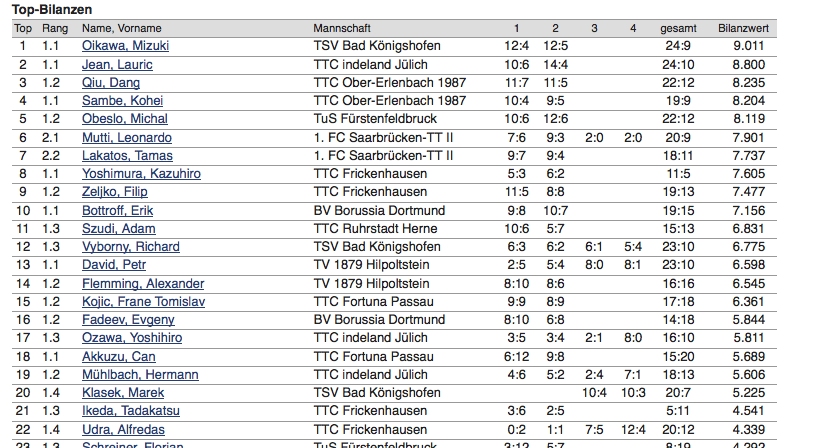The image size is (816, 448).
Task: Select the Yoshimura, Kazuhiro link
Action: [142, 173]
